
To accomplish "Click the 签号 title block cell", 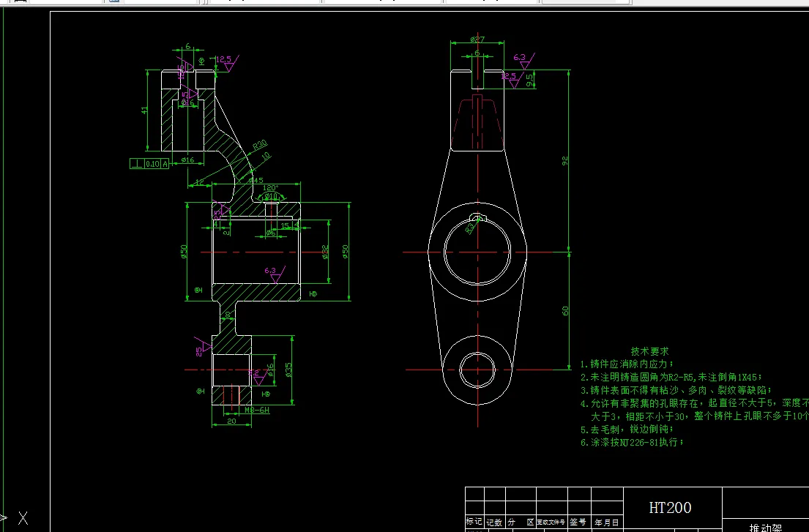I will pos(578,522).
